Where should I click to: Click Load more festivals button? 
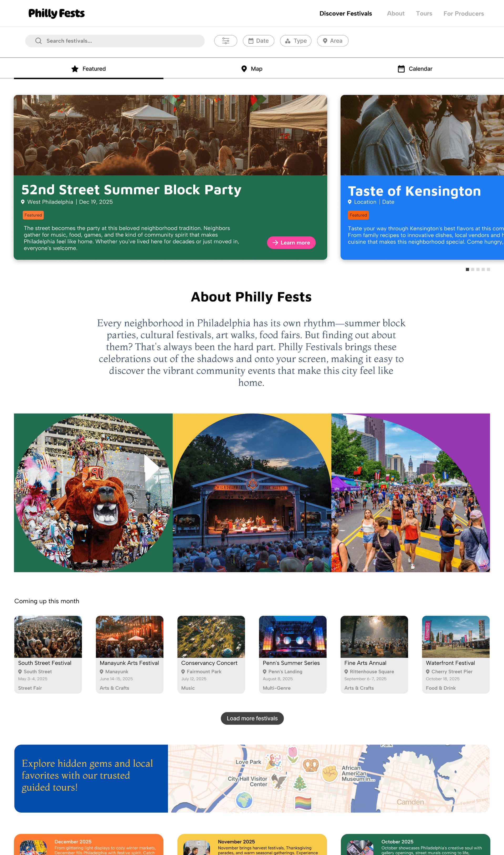pyautogui.click(x=252, y=718)
